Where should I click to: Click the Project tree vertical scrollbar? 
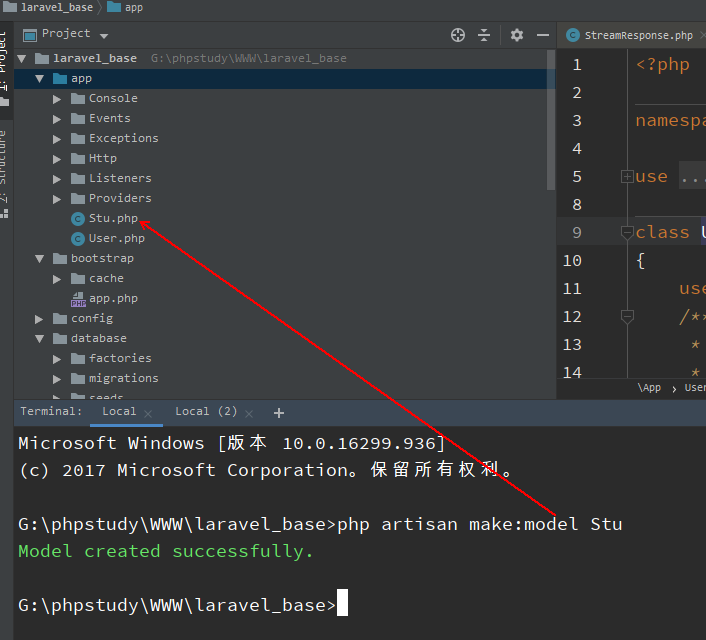551,120
